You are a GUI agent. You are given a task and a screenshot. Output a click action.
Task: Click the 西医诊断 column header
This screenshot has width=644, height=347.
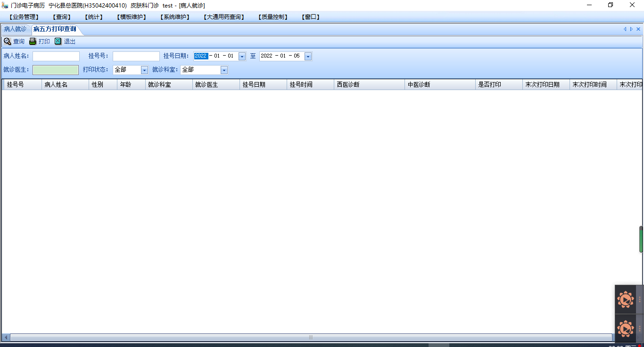click(370, 85)
